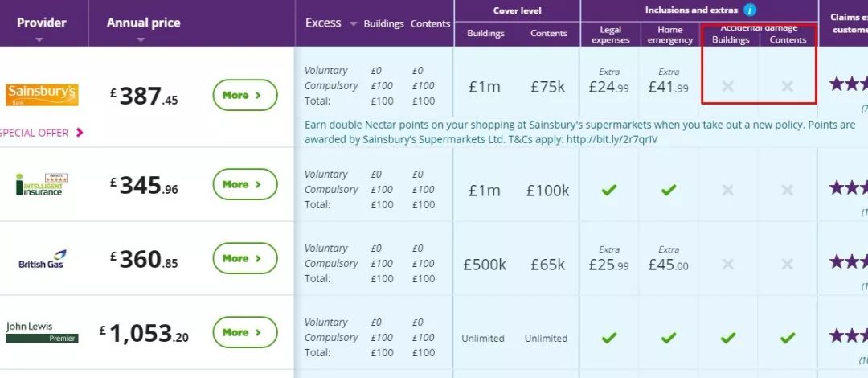Select Sainsbury's Home emergency extra price
Image resolution: width=868 pixels, height=378 pixels.
tap(669, 88)
